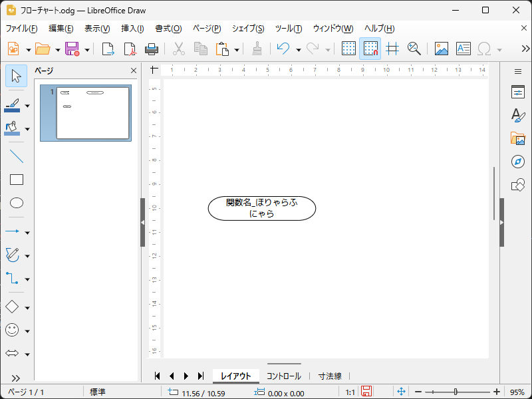
Task: Select the レイアウト layer tab
Action: tap(236, 376)
